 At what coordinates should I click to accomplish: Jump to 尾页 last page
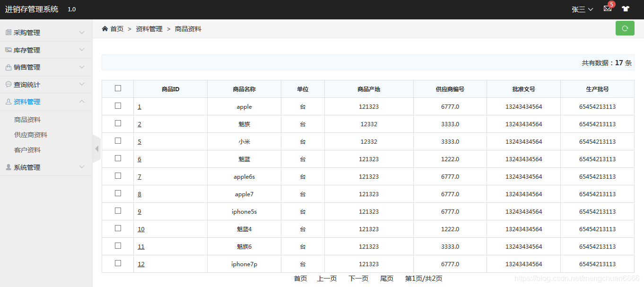tap(387, 278)
